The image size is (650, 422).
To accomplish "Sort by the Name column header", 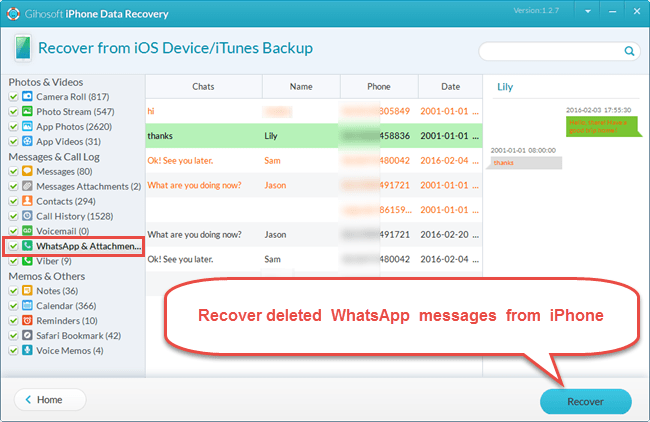I will click(301, 87).
